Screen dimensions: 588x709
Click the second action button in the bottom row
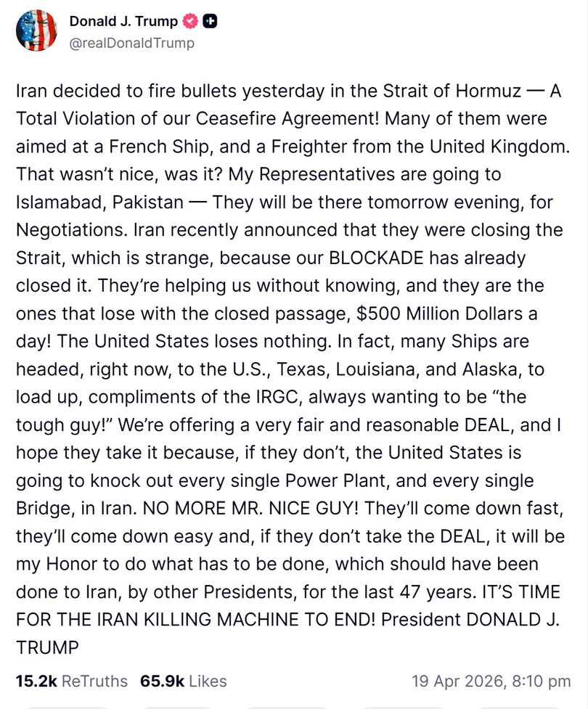pyautogui.click(x=178, y=706)
